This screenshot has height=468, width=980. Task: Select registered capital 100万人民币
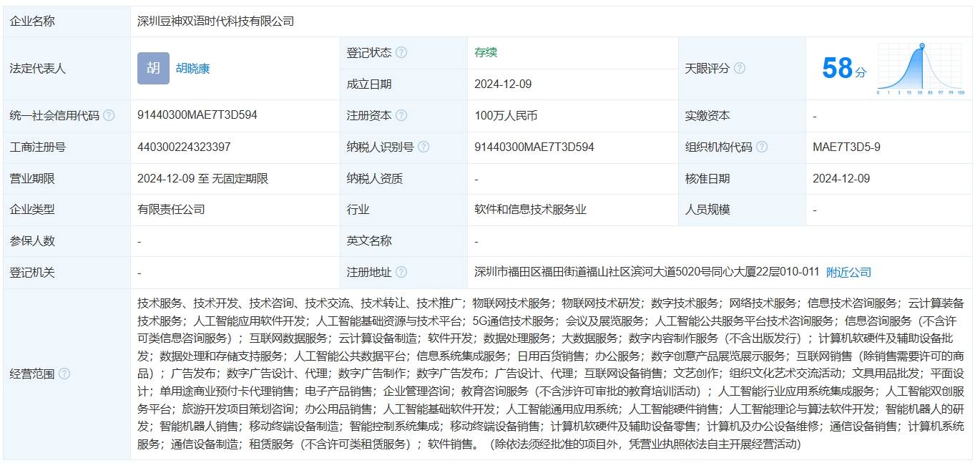[506, 115]
